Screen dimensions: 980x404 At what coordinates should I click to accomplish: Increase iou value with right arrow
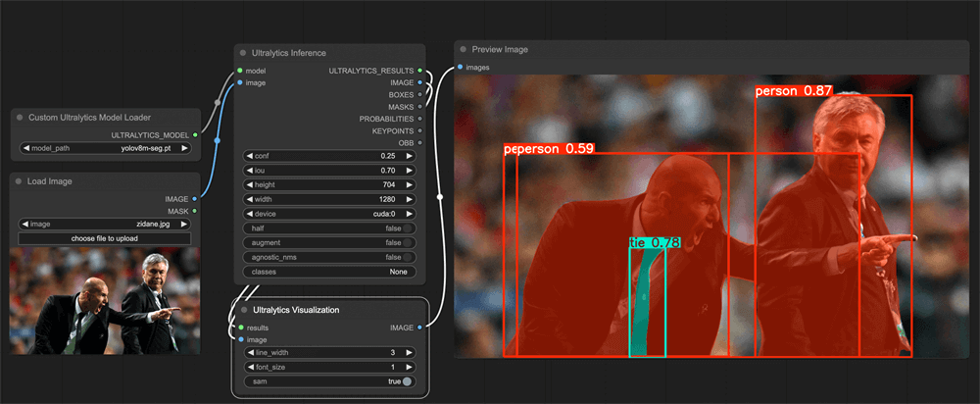pyautogui.click(x=410, y=170)
